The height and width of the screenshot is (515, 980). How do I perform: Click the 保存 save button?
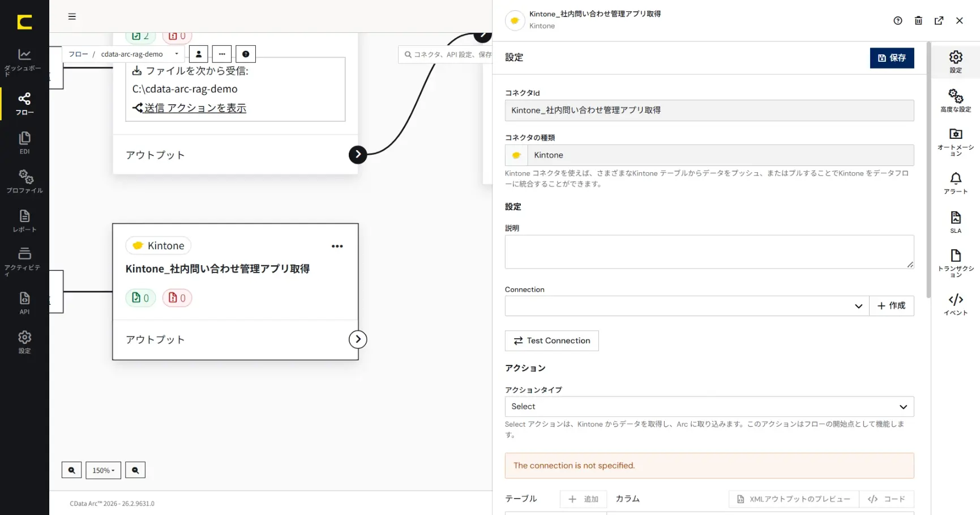click(x=892, y=58)
